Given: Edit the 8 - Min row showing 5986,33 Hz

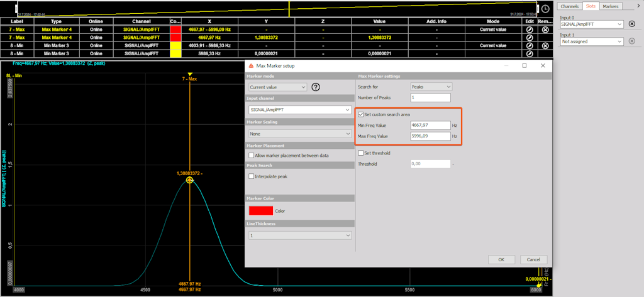Looking at the screenshot, I should (x=530, y=53).
